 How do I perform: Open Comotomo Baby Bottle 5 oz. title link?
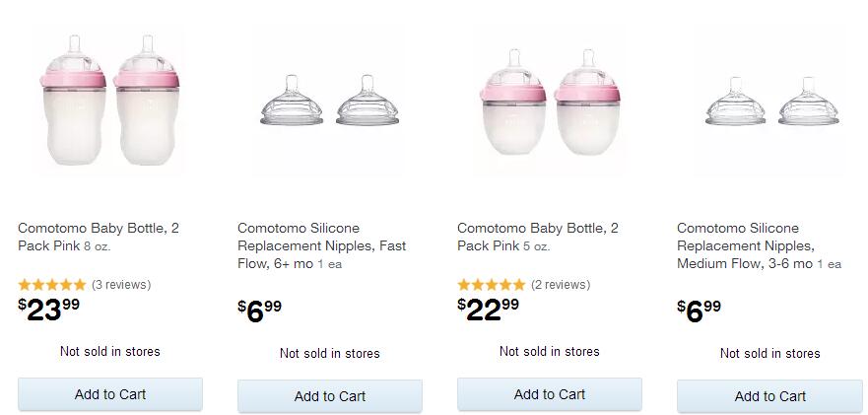point(538,237)
